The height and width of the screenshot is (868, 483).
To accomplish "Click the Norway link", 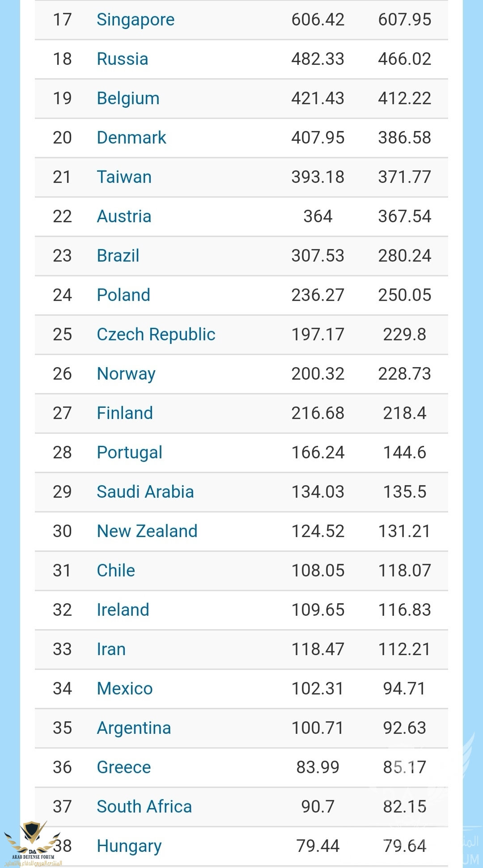I will coord(126,374).
